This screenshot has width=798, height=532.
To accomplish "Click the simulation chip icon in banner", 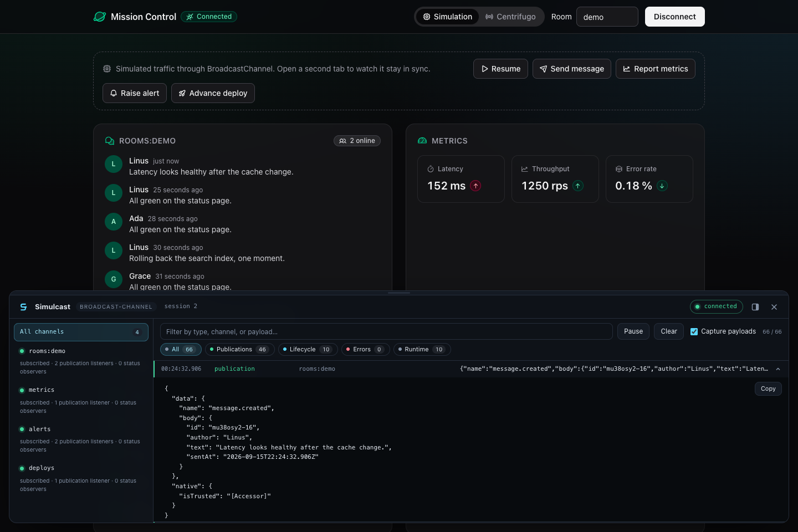I will pos(107,69).
